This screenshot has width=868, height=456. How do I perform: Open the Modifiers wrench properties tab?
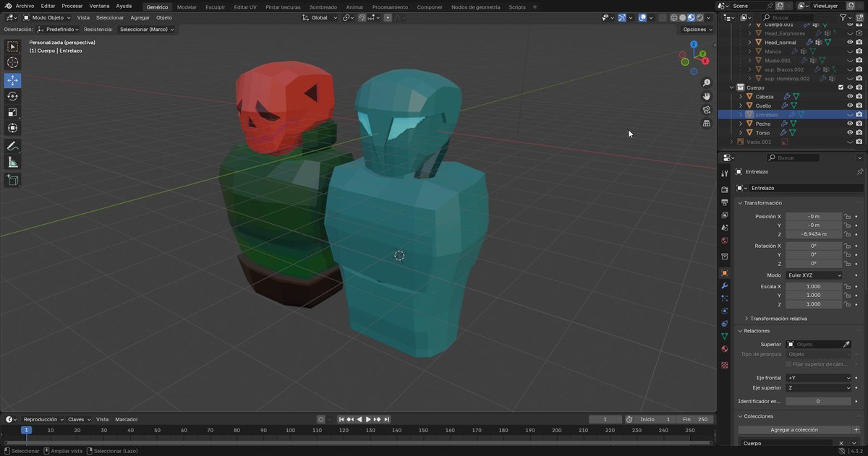(x=724, y=285)
